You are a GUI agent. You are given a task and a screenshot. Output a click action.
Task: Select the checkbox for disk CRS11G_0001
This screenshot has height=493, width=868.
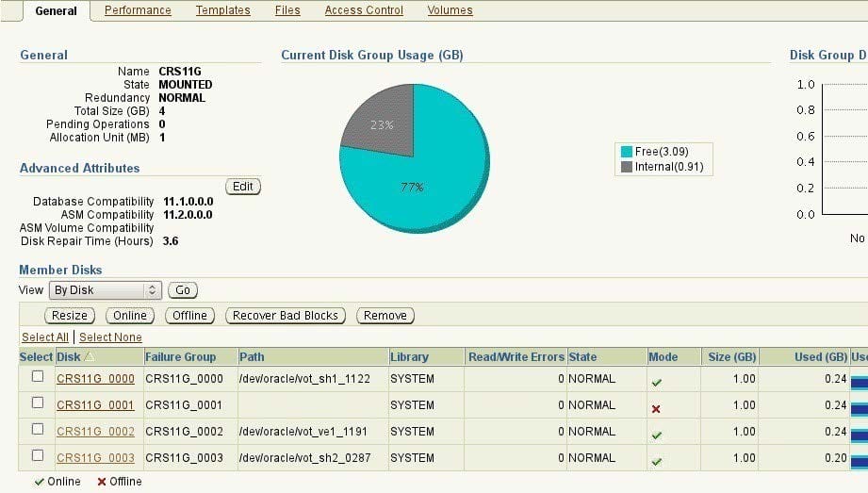pyautogui.click(x=38, y=403)
